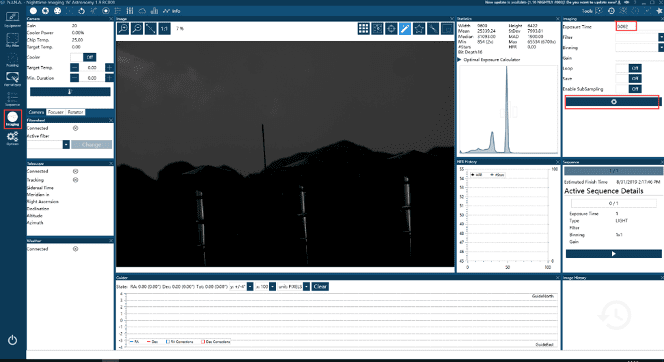The width and height of the screenshot is (664, 362).
Task: Decrease Min. Duration with minus button
Action: pos(74,78)
